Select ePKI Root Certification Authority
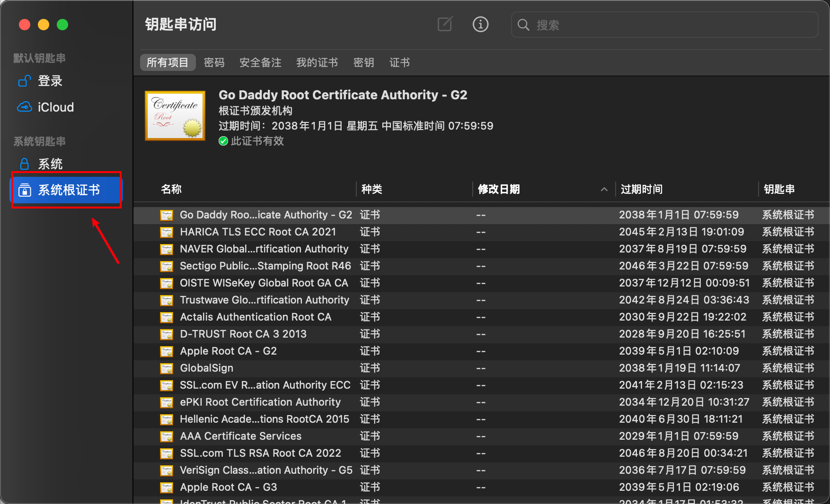830x504 pixels. coord(260,402)
